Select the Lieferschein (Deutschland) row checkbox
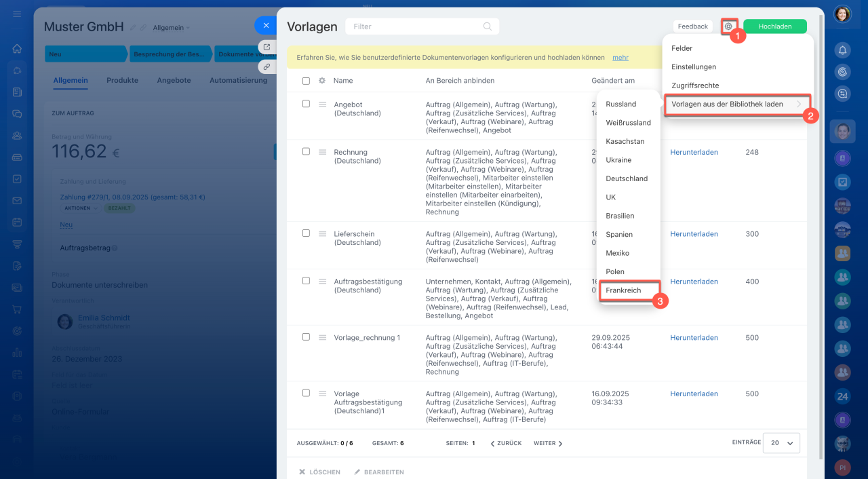Viewport: 868px width, 479px height. point(306,233)
